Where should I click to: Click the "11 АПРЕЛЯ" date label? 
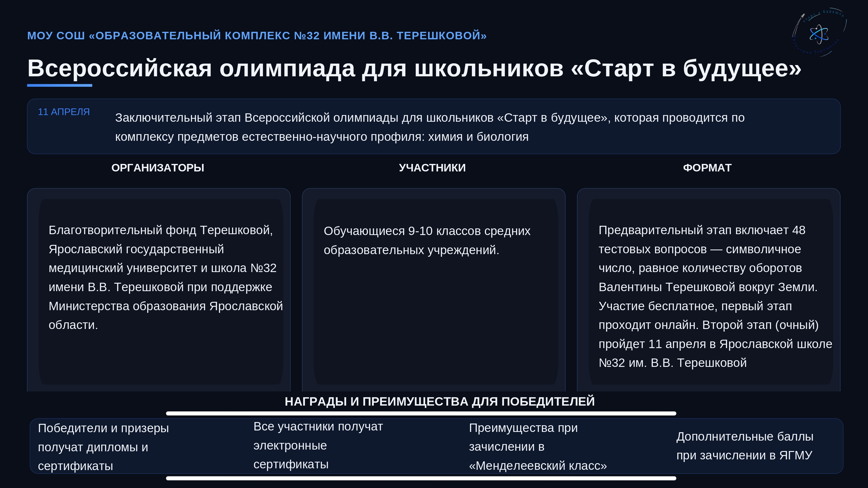point(64,112)
